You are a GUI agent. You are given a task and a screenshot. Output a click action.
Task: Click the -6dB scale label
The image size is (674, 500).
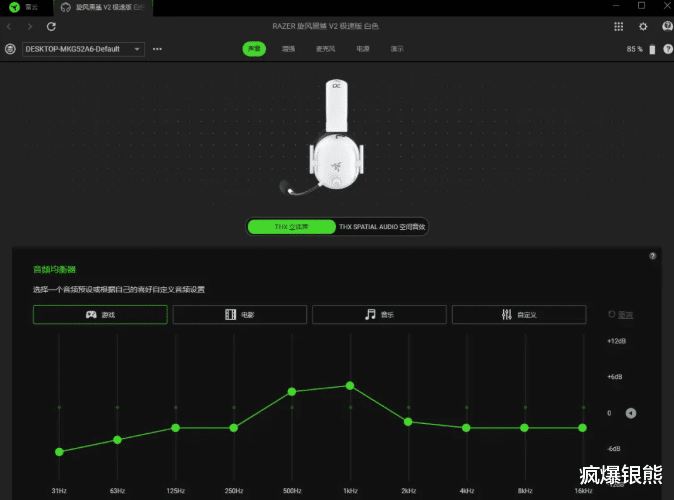(x=614, y=448)
